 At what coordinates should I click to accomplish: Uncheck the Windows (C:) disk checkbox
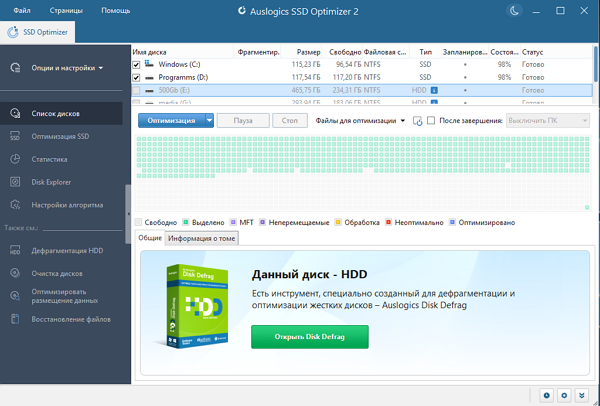coord(136,65)
